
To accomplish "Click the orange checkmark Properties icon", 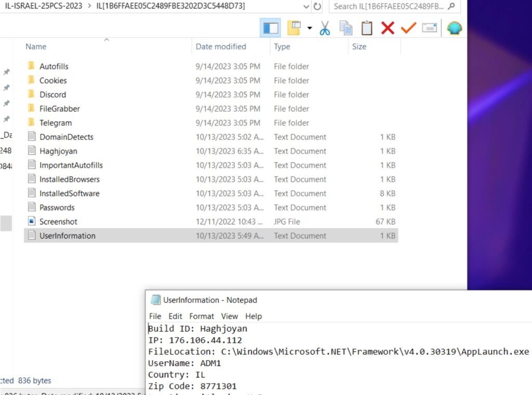I will coord(408,28).
